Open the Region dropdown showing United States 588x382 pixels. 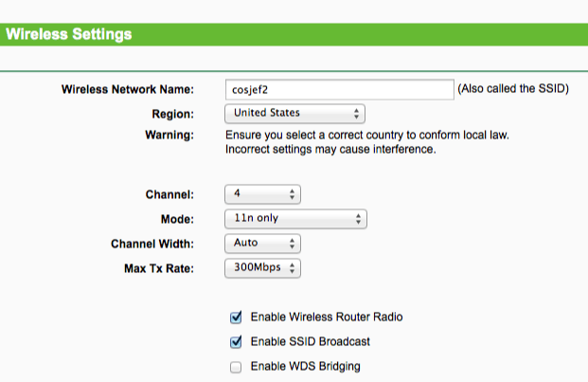[x=294, y=114]
